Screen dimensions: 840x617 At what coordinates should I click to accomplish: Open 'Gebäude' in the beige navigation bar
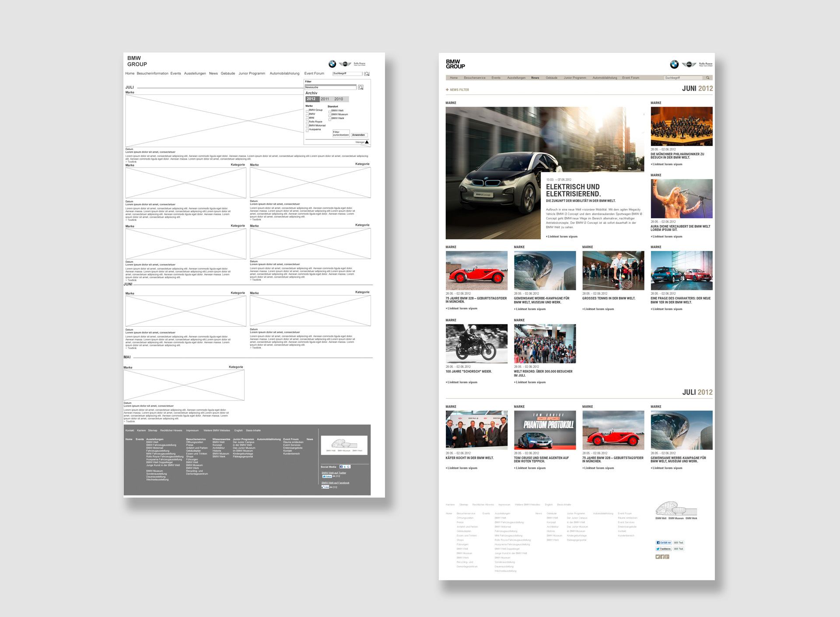click(x=551, y=78)
